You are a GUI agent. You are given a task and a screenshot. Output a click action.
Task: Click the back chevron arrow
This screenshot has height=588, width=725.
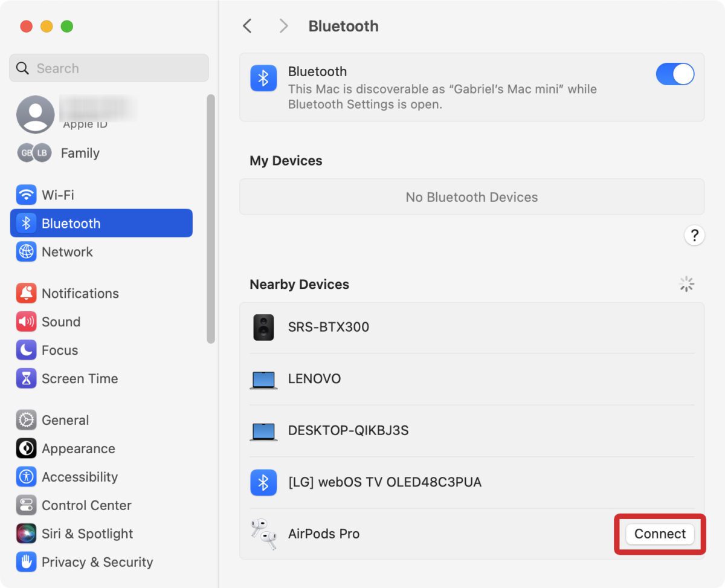[x=247, y=26]
